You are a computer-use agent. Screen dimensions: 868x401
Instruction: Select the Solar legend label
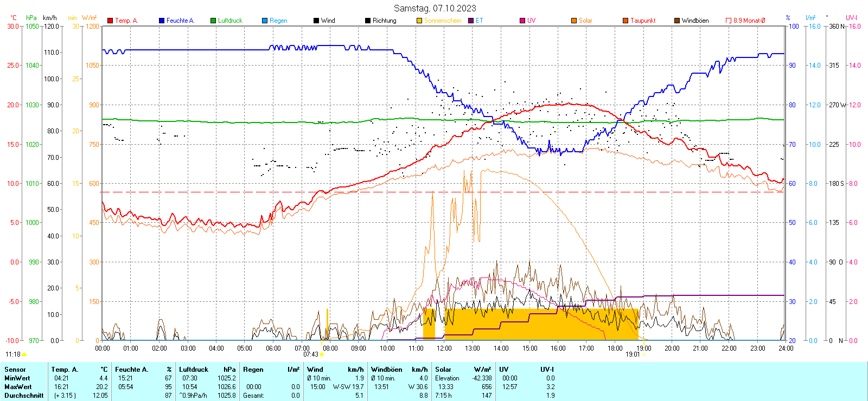(585, 21)
